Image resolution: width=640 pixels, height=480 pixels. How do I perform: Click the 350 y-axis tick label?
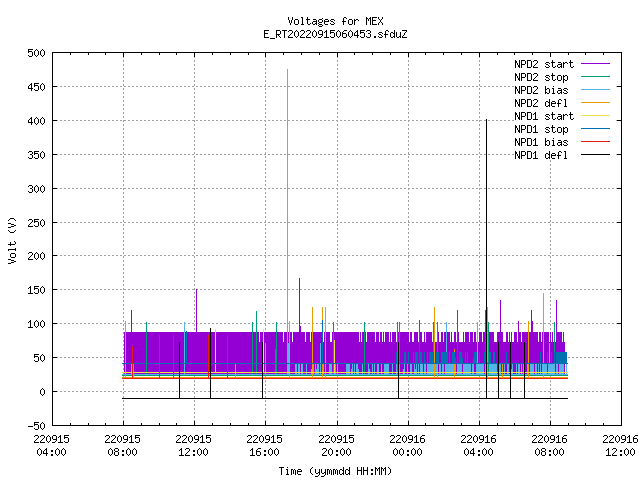tap(36, 155)
